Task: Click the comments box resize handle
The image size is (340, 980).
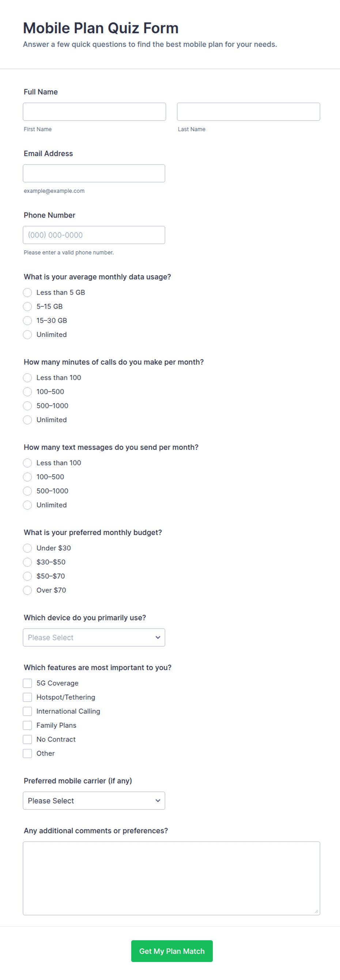Action: 316,911
